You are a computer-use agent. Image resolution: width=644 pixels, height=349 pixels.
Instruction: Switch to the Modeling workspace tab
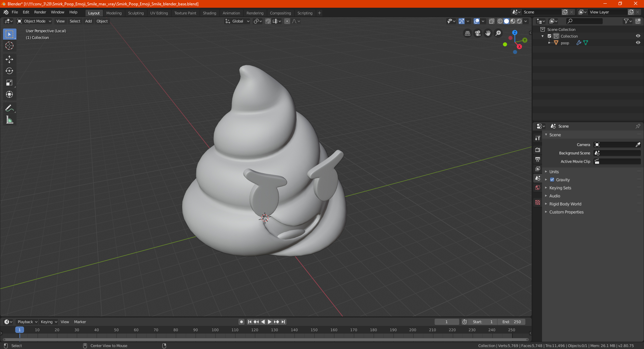pyautogui.click(x=114, y=13)
